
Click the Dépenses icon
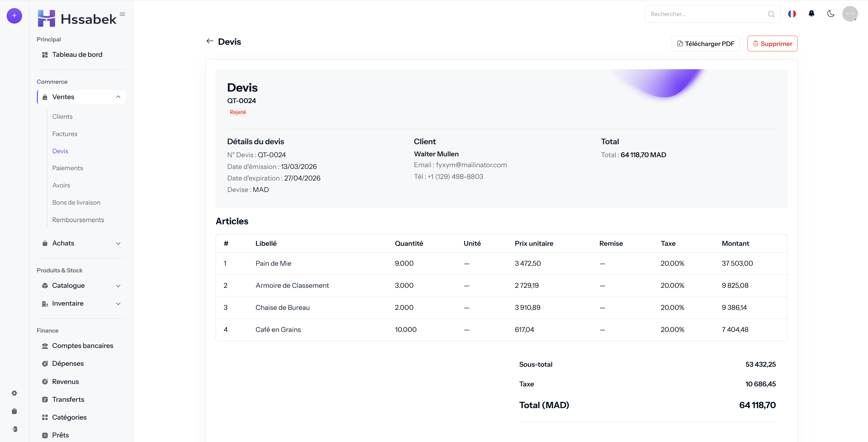[45, 364]
